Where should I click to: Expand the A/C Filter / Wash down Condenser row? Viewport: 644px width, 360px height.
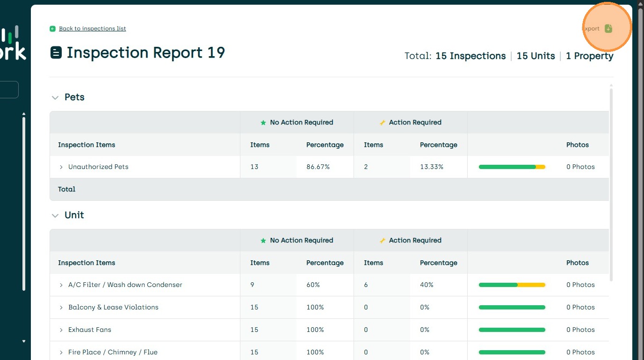click(61, 285)
